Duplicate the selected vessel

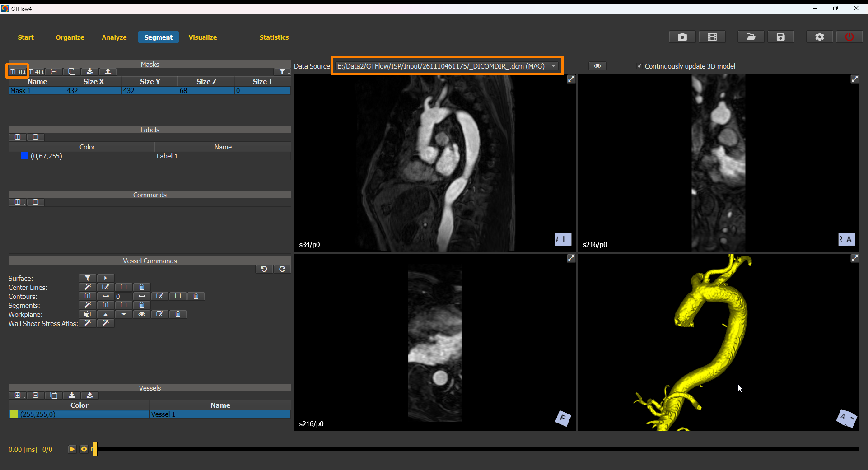coord(54,395)
